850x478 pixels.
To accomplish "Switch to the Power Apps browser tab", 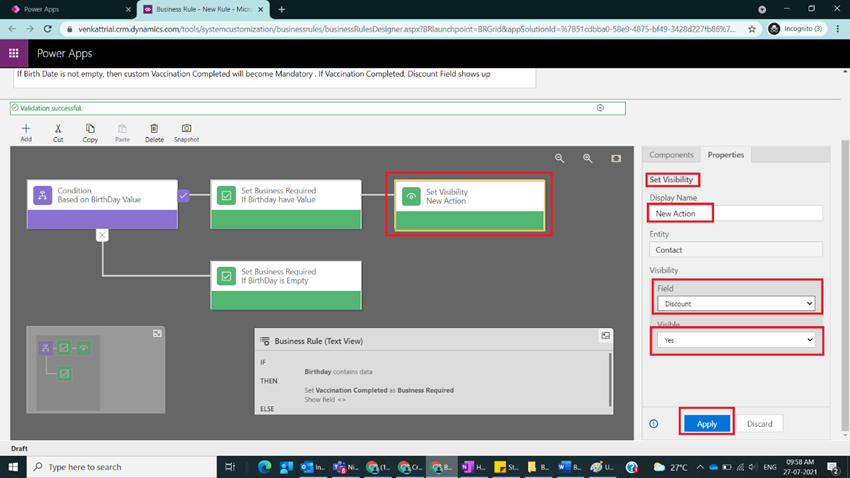I will pyautogui.click(x=68, y=9).
